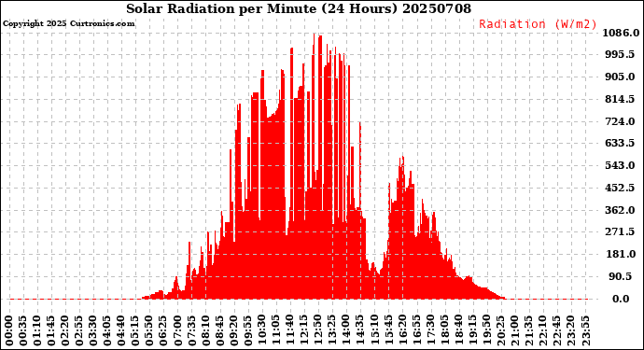Viewport: 644px width, 350px height.
Task: Click the 22:45 time label
Action: (x=557, y=331)
